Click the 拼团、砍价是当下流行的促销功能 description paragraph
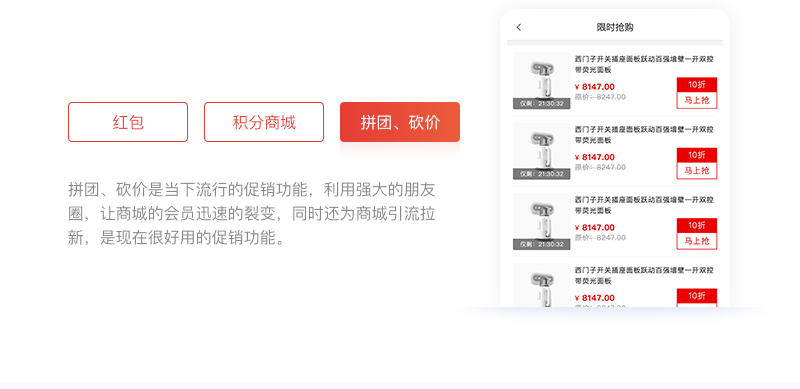 tap(252, 213)
